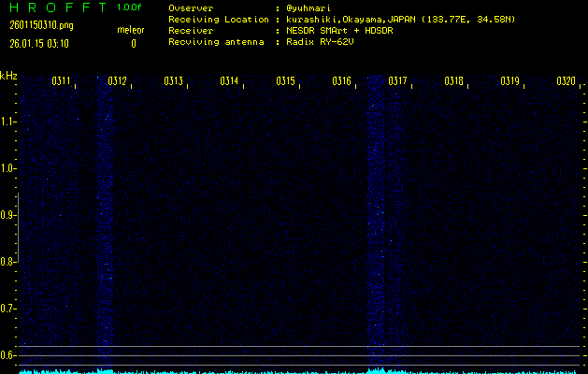Click the meteor count value 0
This screenshot has height=374, width=588.
tap(134, 44)
